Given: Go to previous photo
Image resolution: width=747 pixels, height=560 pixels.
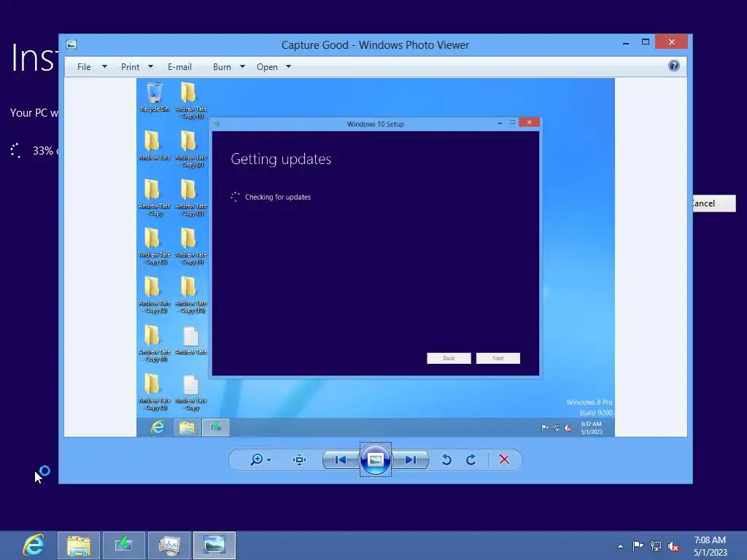Looking at the screenshot, I should (341, 459).
